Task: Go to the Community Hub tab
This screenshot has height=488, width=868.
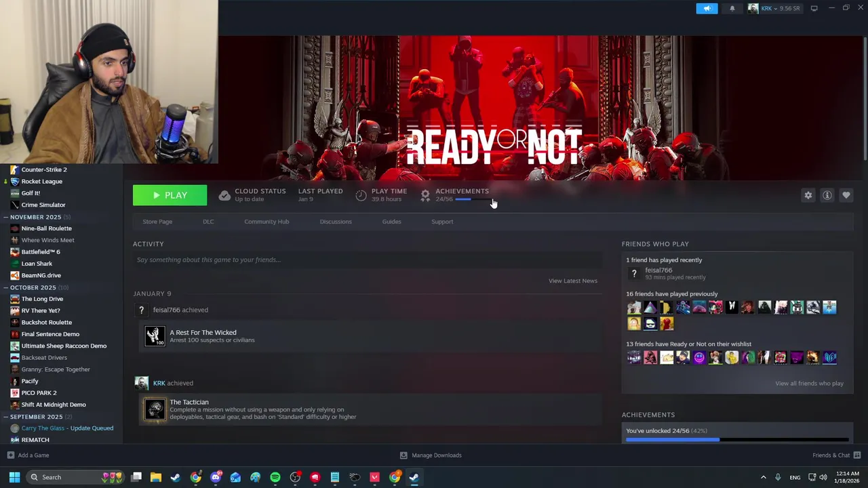Action: coord(267,222)
